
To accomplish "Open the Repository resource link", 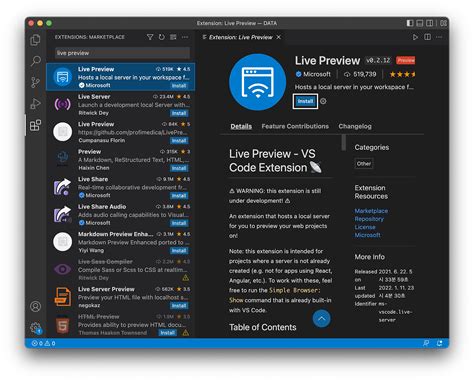I will click(369, 219).
